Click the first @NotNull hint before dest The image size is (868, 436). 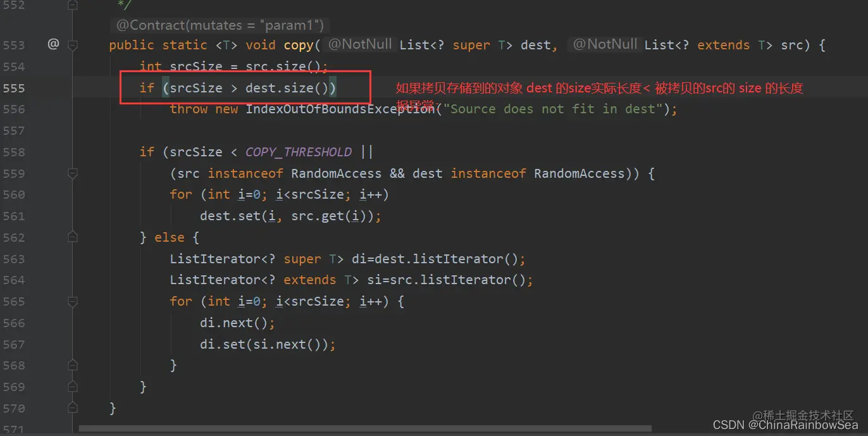(x=360, y=44)
